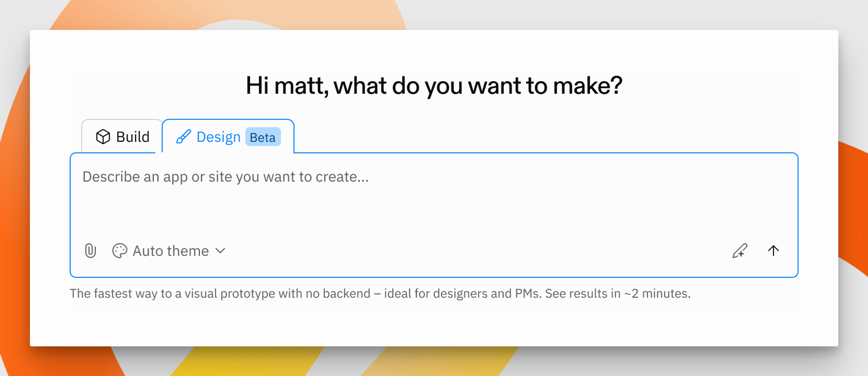The image size is (868, 376).
Task: Expand the chevron next to Auto theme
Action: click(x=220, y=251)
